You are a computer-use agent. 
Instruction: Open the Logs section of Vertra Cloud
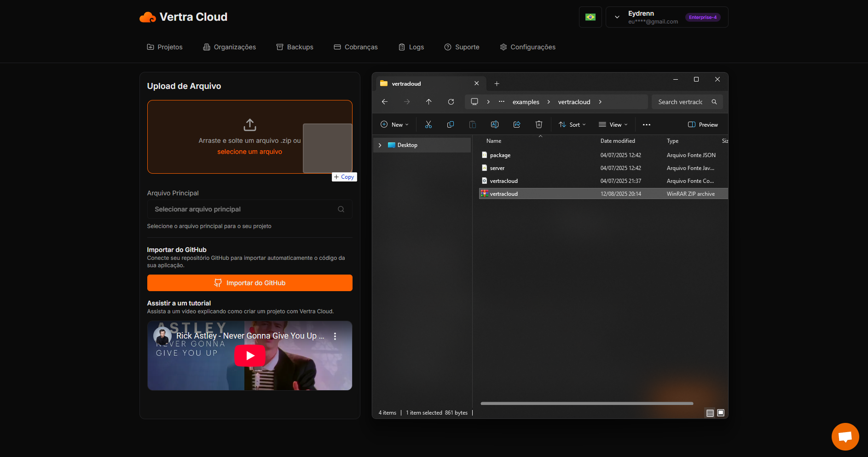click(411, 47)
